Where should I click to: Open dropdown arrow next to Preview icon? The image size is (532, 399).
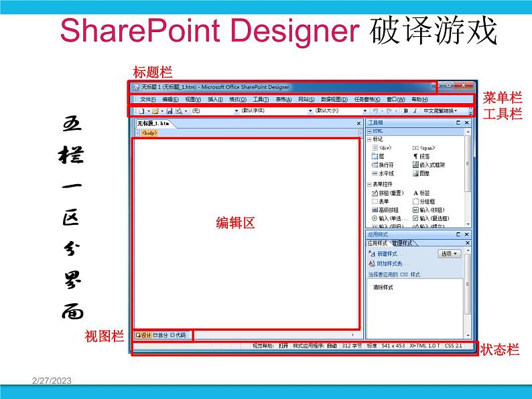186,111
